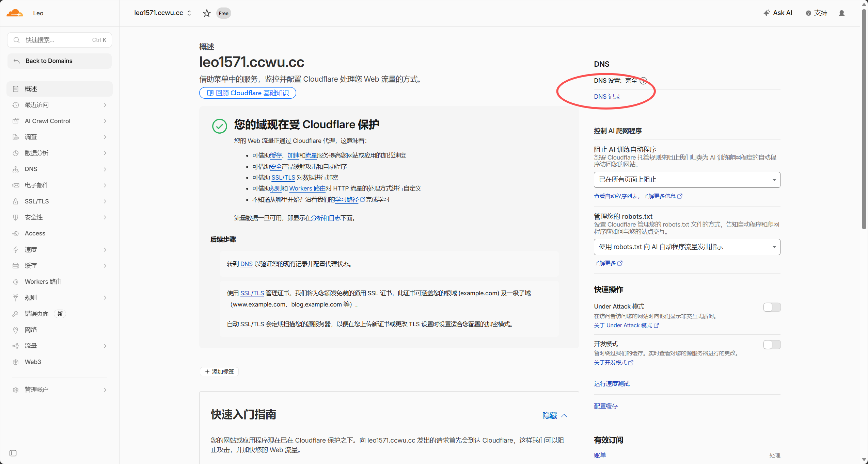Turn on the 开发模式 toggle
The width and height of the screenshot is (868, 464).
tap(772, 345)
